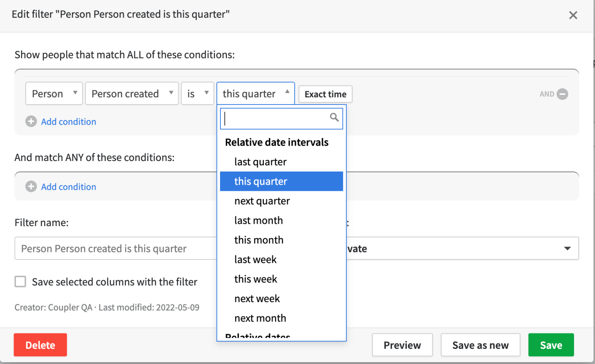Click the Save as new button
595x364 pixels.
(x=480, y=345)
